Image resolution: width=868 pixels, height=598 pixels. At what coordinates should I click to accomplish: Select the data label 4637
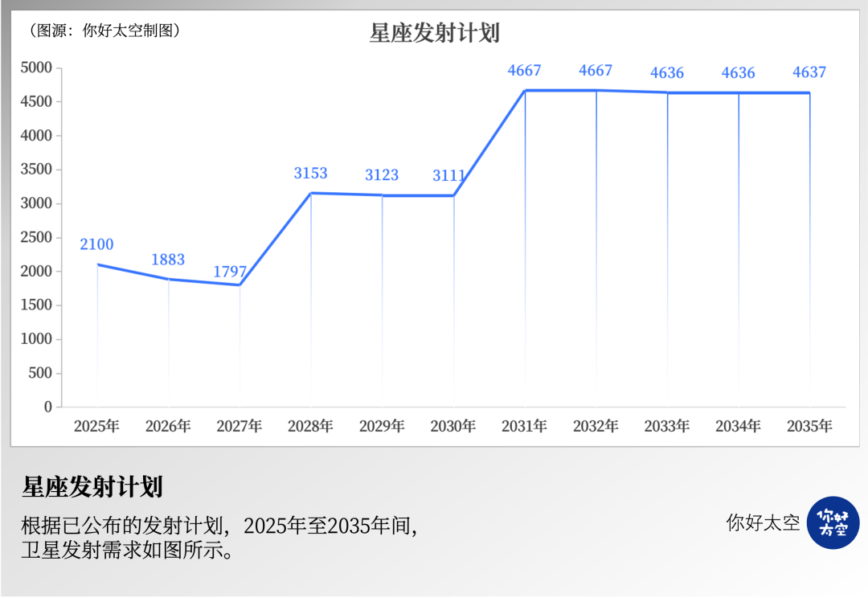tap(809, 72)
